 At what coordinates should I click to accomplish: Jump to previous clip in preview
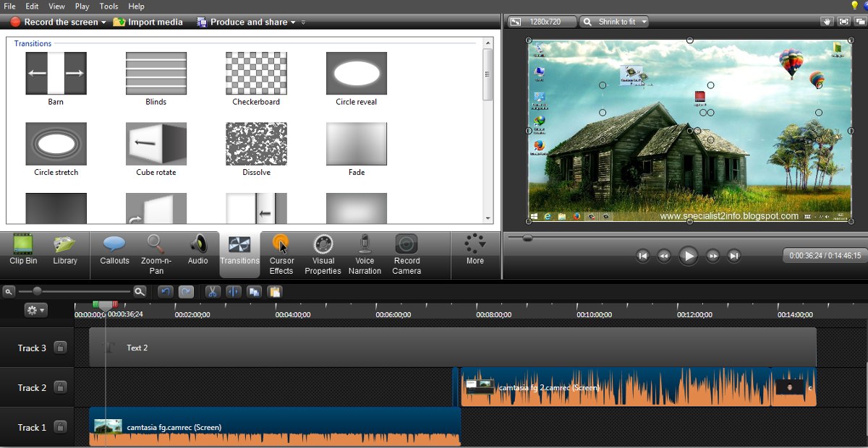[x=642, y=255]
